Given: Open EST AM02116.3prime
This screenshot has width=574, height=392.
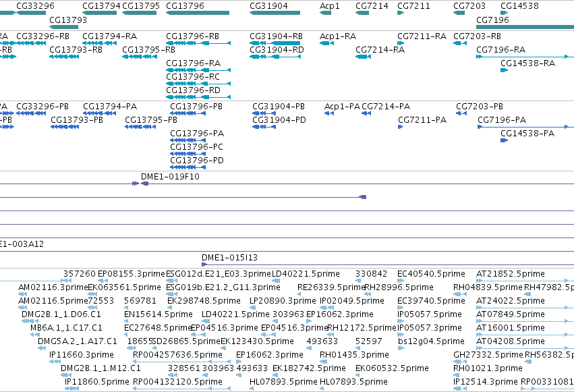Looking at the screenshot, I should coord(53,287).
